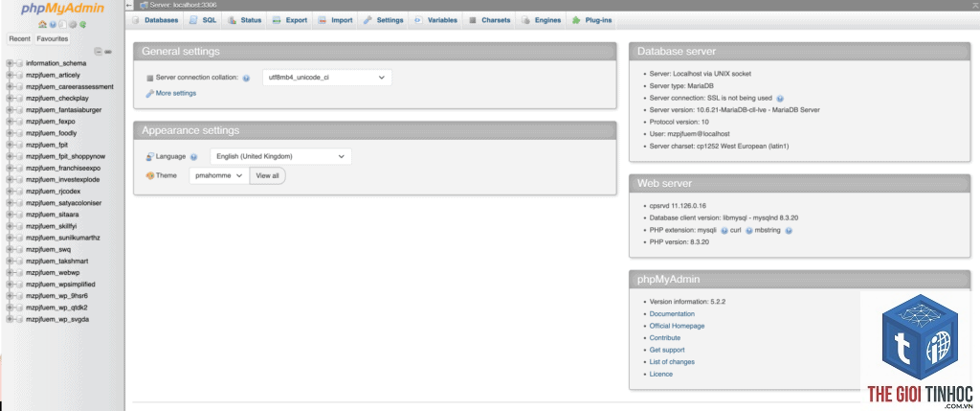Collapse all tree items with minus icon
This screenshot has height=411, width=980.
(x=99, y=52)
